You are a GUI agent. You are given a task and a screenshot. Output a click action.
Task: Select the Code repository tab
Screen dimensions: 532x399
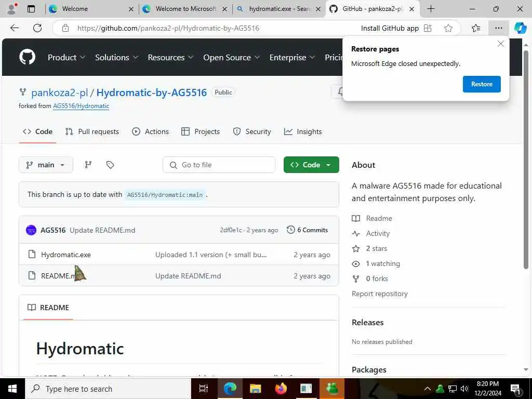tap(37, 131)
